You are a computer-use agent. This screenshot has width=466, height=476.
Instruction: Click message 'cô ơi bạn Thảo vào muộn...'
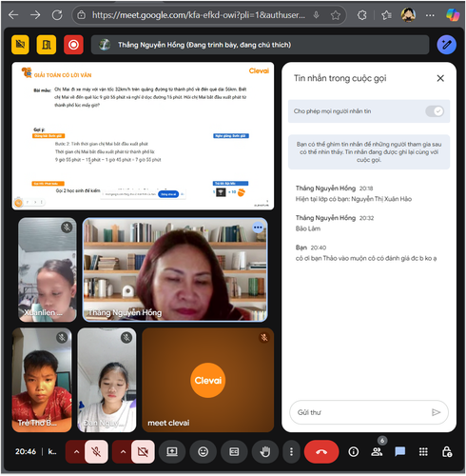coord(366,258)
